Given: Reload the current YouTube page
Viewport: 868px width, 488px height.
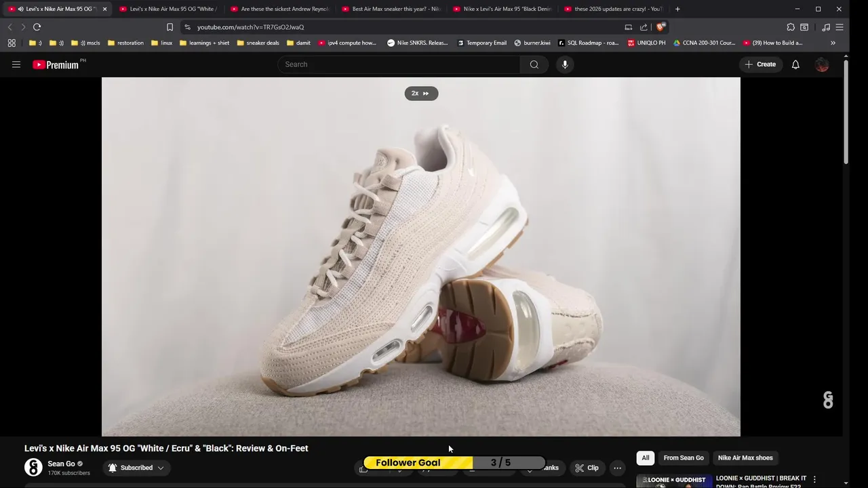Looking at the screenshot, I should pyautogui.click(x=37, y=27).
